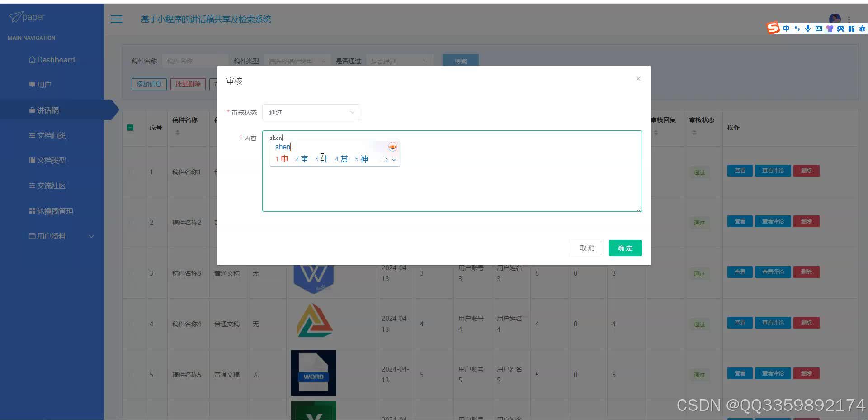
Task: Open the 审核状态 dropdown showing 通过
Action: [311, 112]
